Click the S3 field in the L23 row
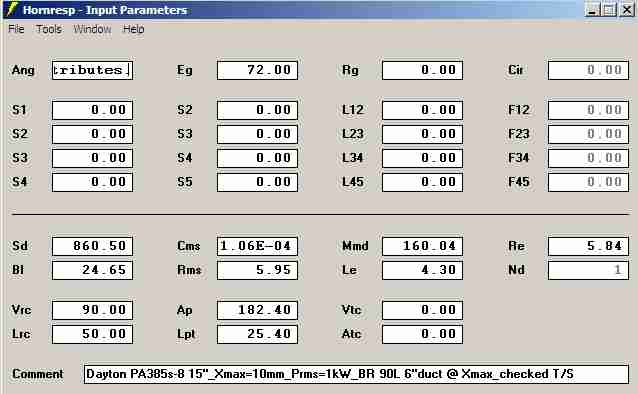This screenshot has height=394, width=638. point(257,134)
